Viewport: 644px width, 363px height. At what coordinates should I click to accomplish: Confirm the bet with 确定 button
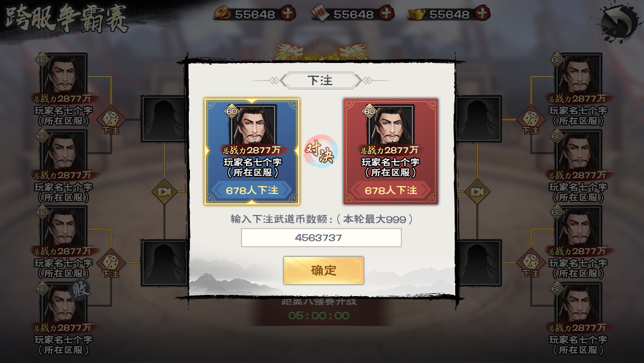[x=324, y=271]
